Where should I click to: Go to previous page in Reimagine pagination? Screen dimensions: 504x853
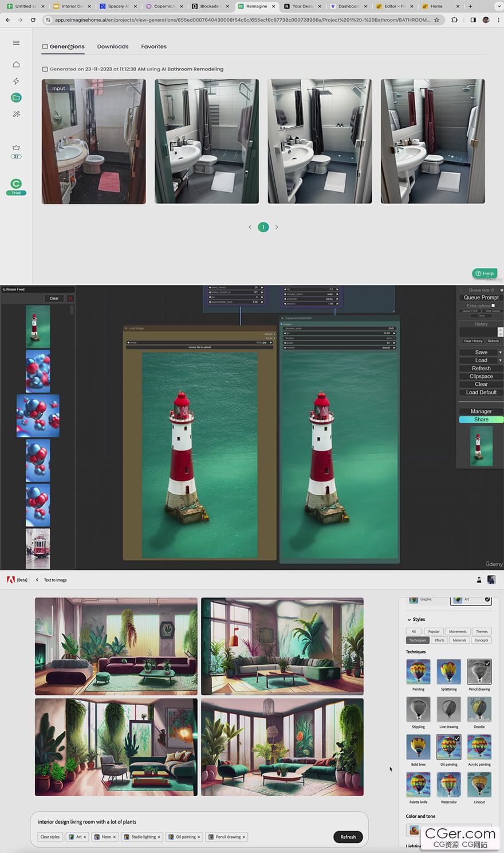250,227
